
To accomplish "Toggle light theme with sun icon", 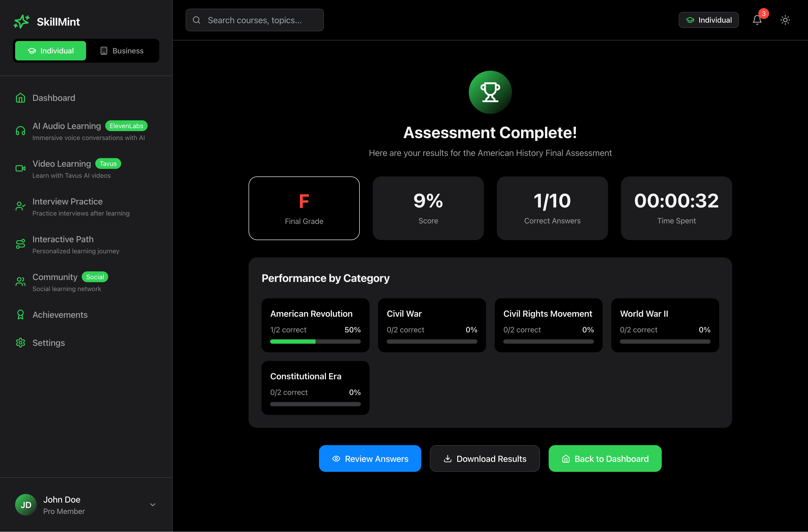I will pyautogui.click(x=785, y=20).
